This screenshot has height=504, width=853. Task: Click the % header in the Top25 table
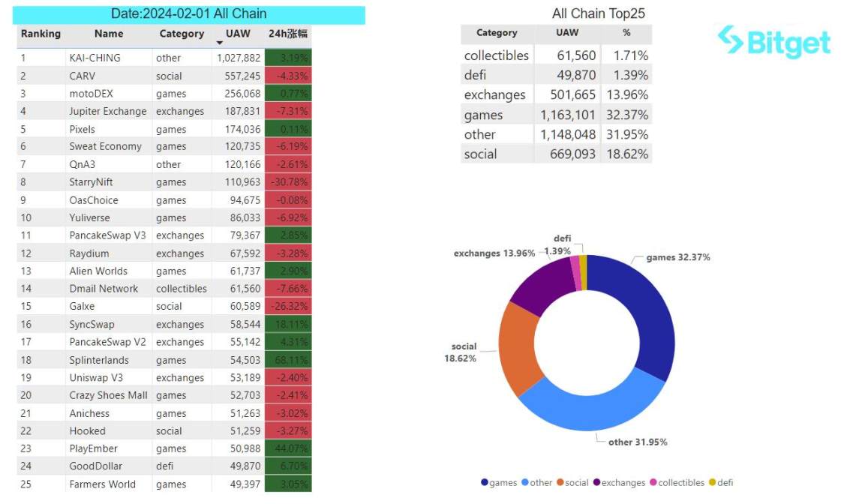[x=626, y=33]
